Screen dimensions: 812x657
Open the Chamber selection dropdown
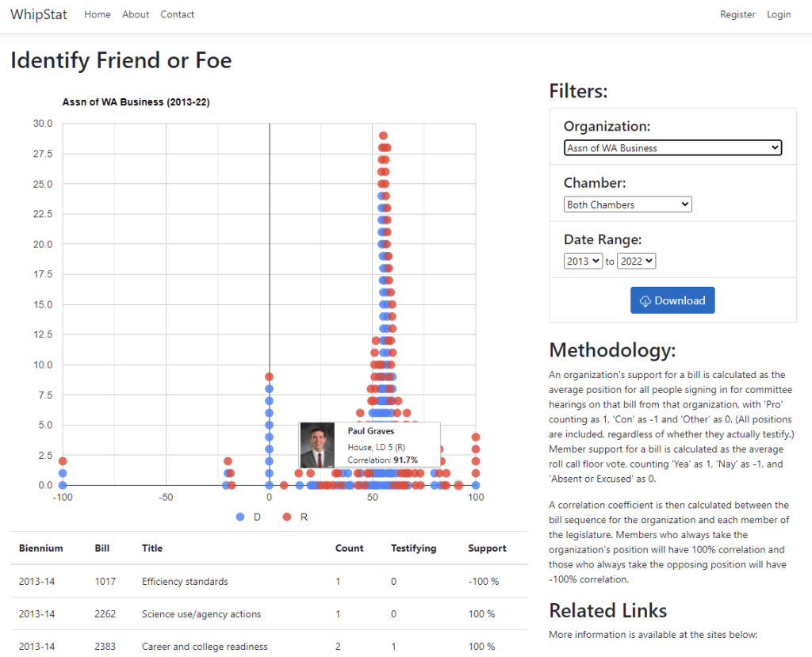[627, 204]
